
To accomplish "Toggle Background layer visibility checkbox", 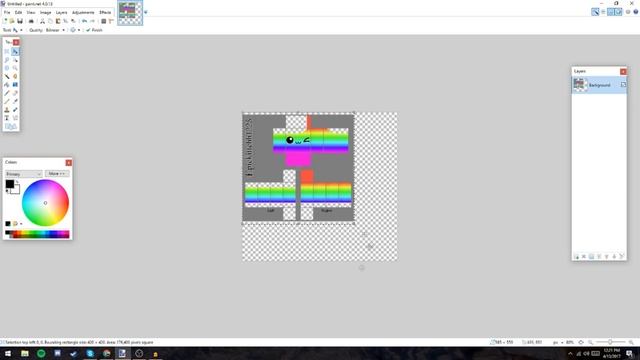I will [623, 84].
